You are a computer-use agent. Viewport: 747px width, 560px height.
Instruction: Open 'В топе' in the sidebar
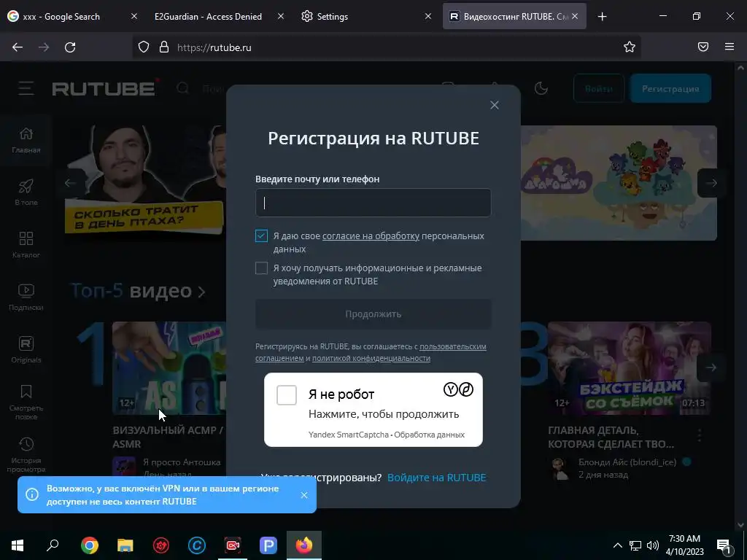coord(26,192)
